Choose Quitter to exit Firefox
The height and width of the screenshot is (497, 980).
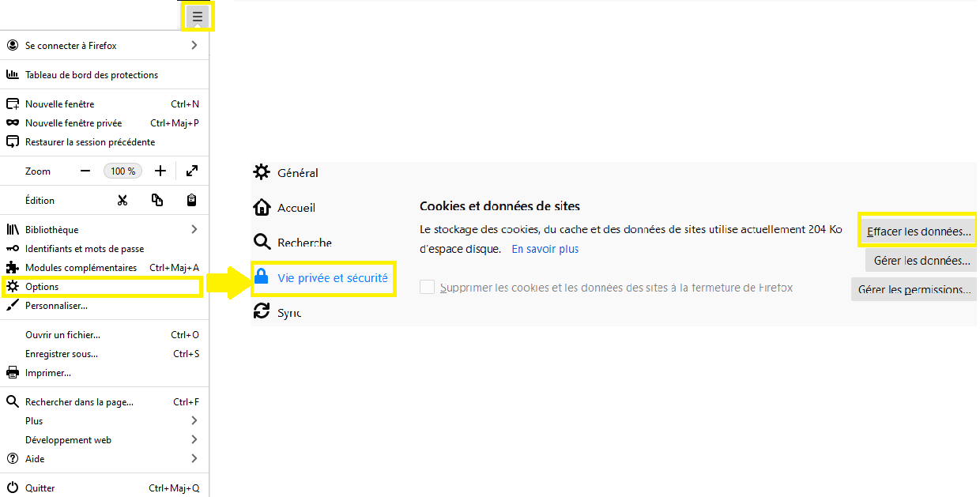click(40, 488)
